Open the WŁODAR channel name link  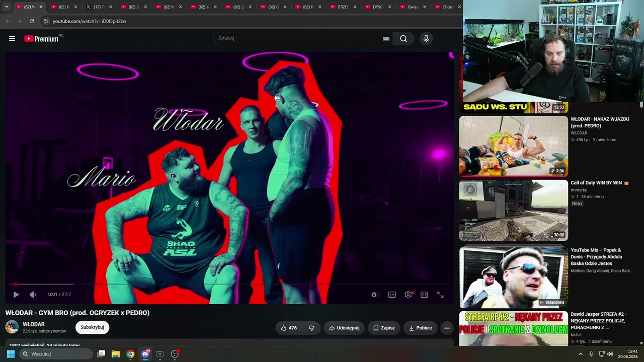(34, 324)
